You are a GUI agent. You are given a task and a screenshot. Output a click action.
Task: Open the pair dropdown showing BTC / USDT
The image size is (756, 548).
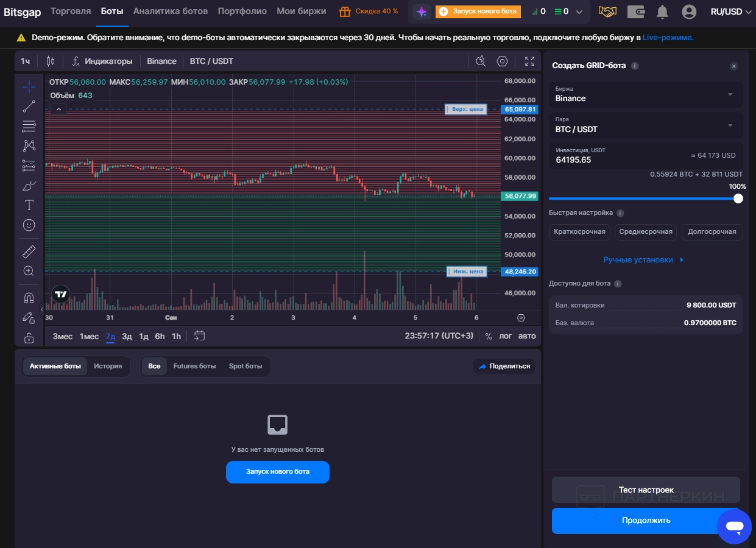click(x=645, y=125)
